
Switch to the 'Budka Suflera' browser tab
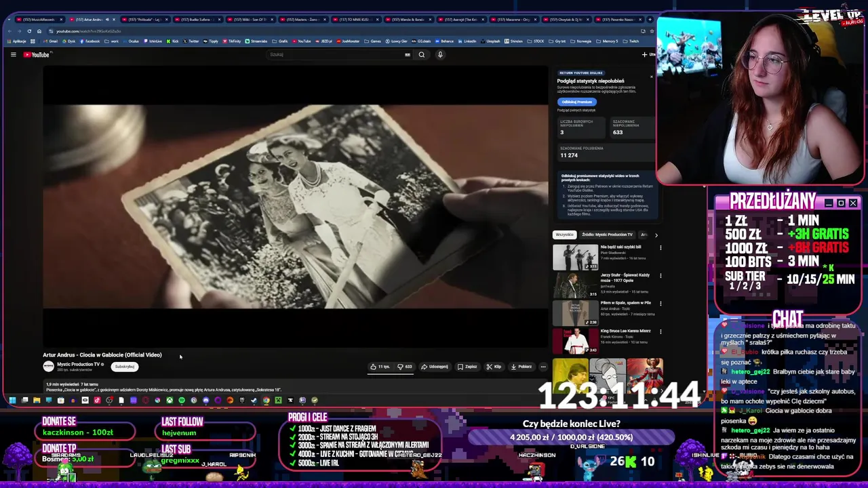(197, 20)
